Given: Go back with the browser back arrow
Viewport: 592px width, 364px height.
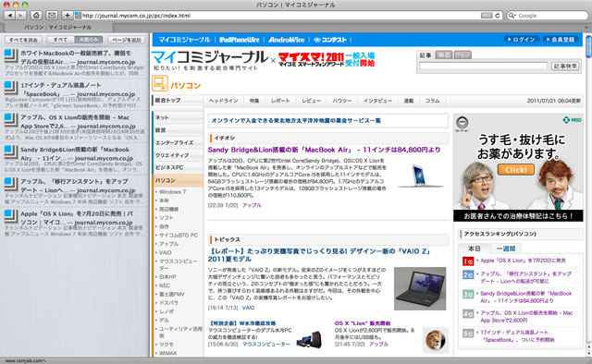Looking at the screenshot, I should pos(10,16).
